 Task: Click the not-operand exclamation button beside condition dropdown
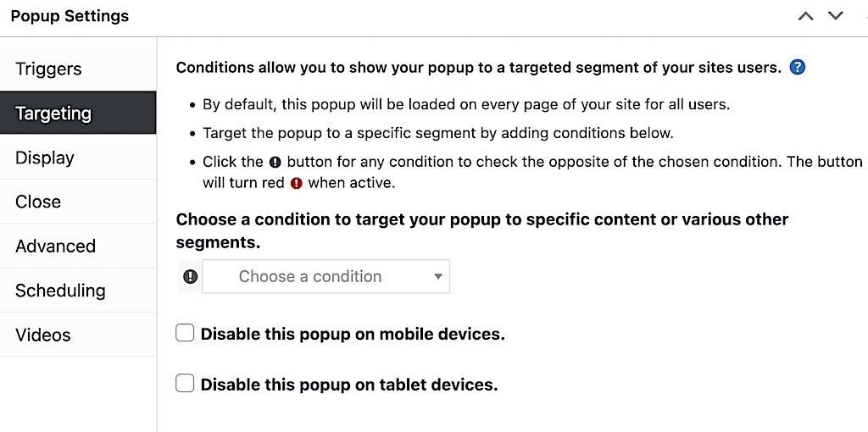[x=191, y=277]
